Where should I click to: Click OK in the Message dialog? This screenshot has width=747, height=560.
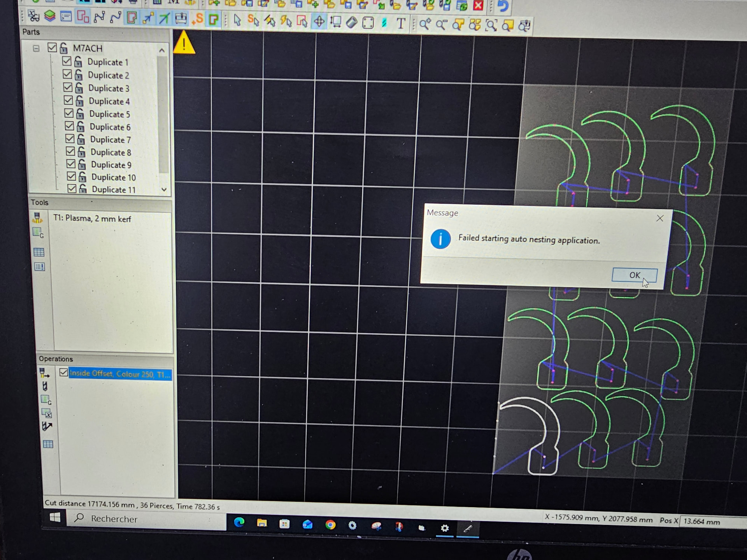pyautogui.click(x=634, y=275)
